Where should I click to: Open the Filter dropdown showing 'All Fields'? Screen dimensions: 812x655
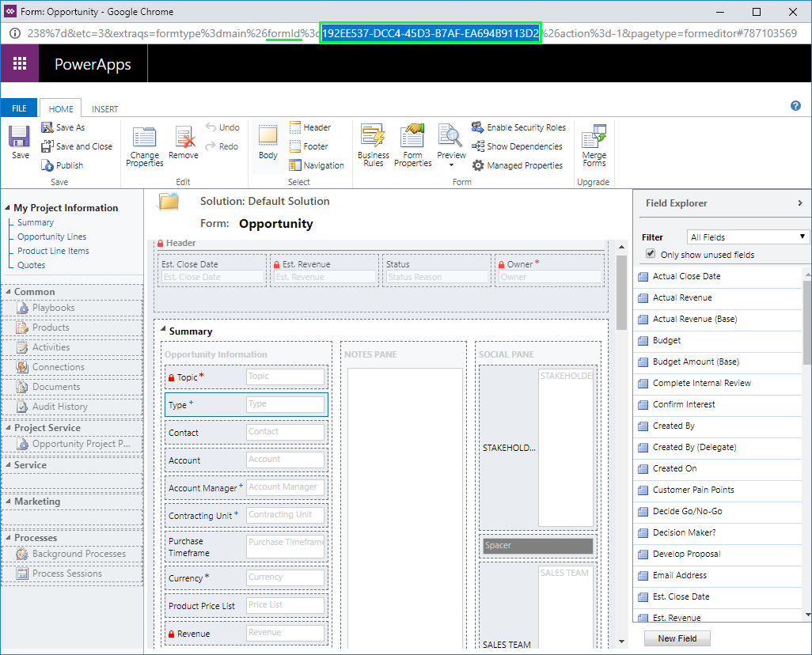click(x=747, y=236)
